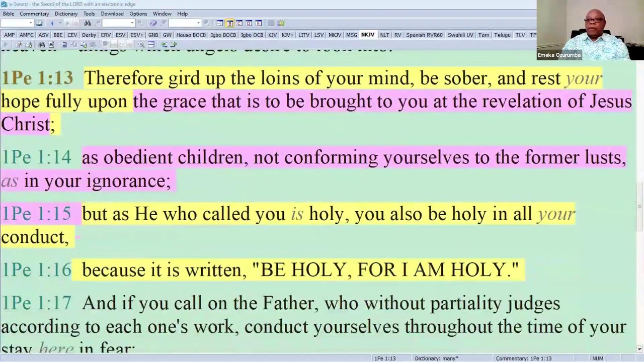Toggle the B layout view button
Viewport: 644px width, 362px height.
(230, 23)
